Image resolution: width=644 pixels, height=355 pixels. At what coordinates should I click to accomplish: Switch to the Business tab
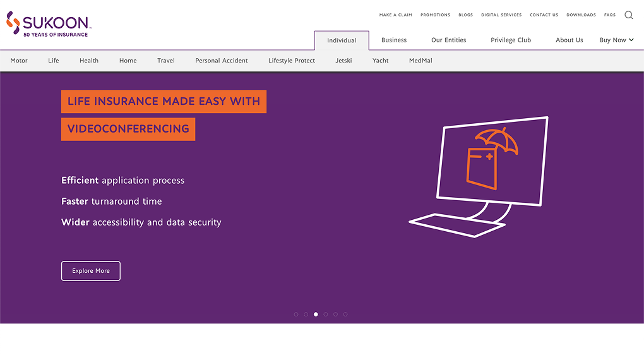(x=394, y=40)
